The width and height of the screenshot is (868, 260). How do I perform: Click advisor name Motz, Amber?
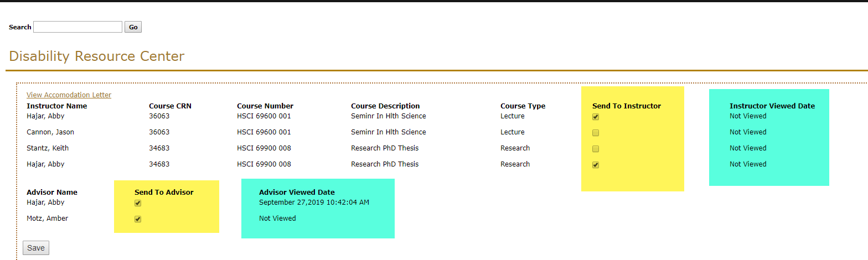[x=47, y=219]
